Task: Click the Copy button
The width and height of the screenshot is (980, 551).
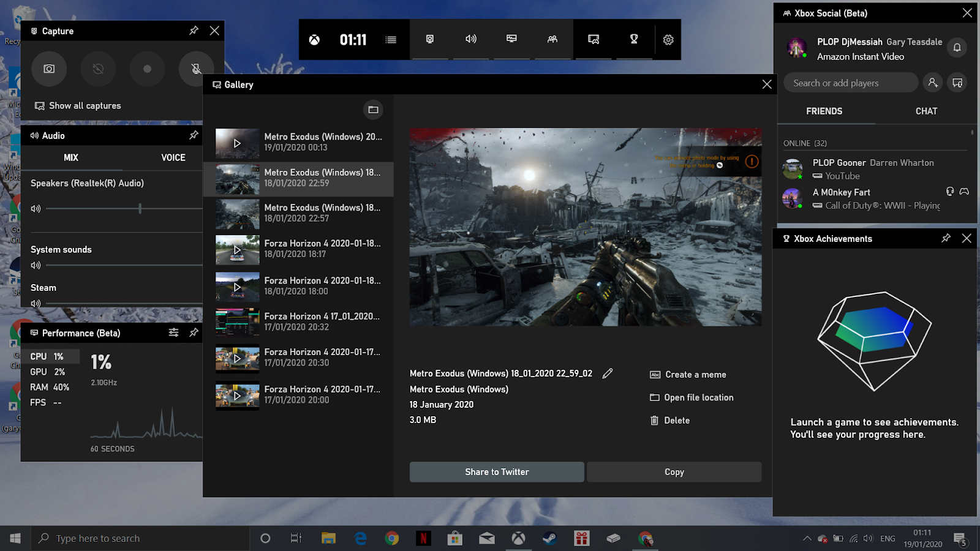Action: pyautogui.click(x=674, y=472)
